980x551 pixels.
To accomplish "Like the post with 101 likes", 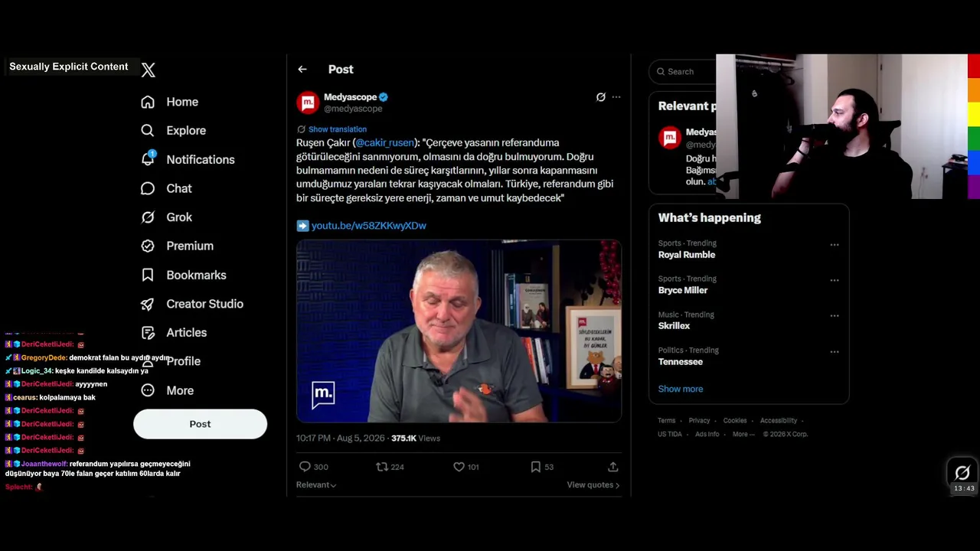I will click(459, 467).
